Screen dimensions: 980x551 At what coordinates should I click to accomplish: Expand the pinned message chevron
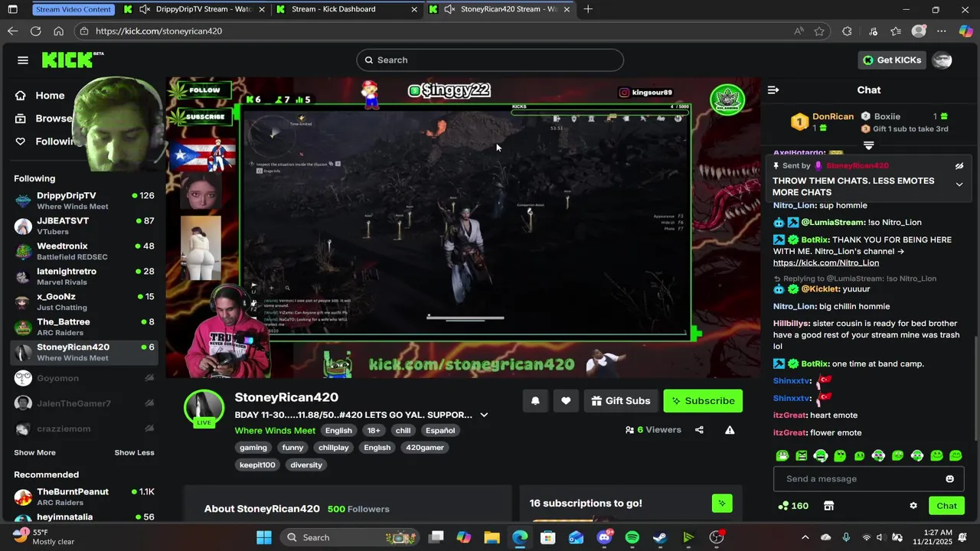click(x=959, y=184)
